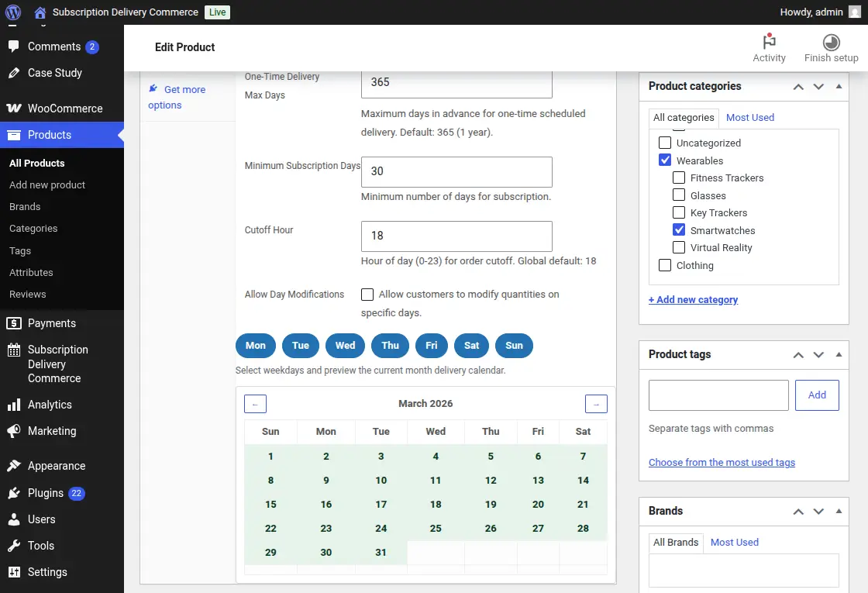Toggle the Brands panel closed
Image resolution: width=868 pixels, height=593 pixels.
click(x=838, y=511)
